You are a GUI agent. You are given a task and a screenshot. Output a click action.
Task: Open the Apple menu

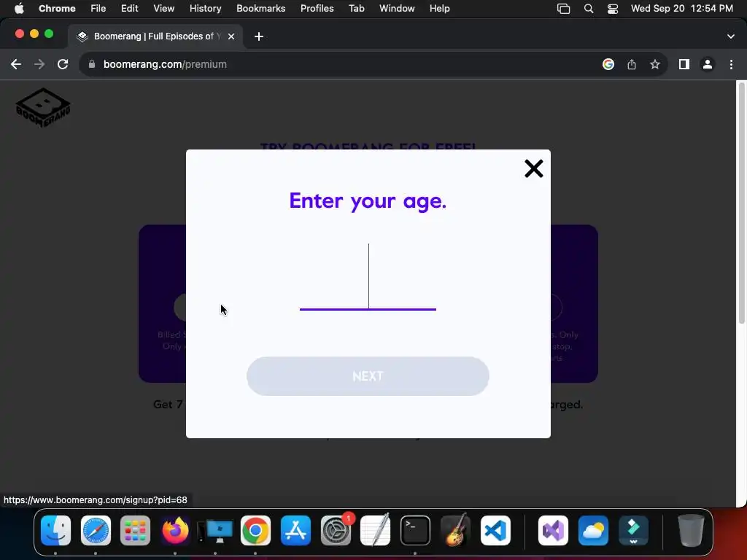pos(19,9)
